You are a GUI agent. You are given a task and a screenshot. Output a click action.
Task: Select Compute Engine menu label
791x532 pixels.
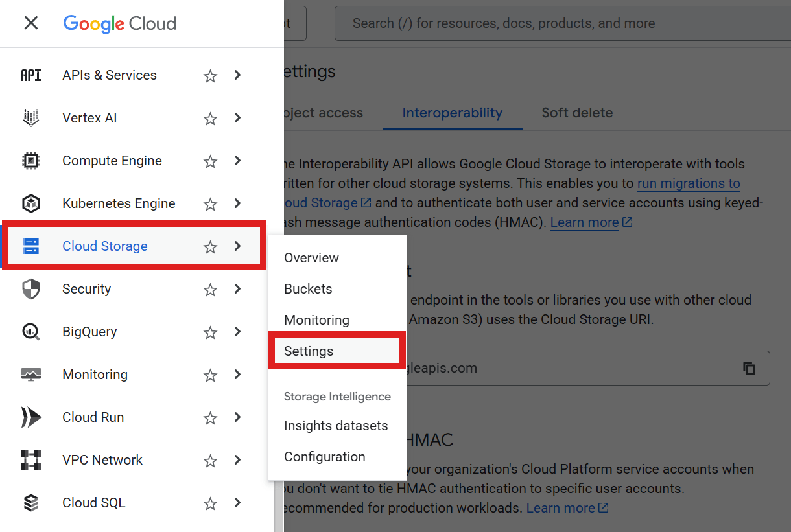[112, 161]
